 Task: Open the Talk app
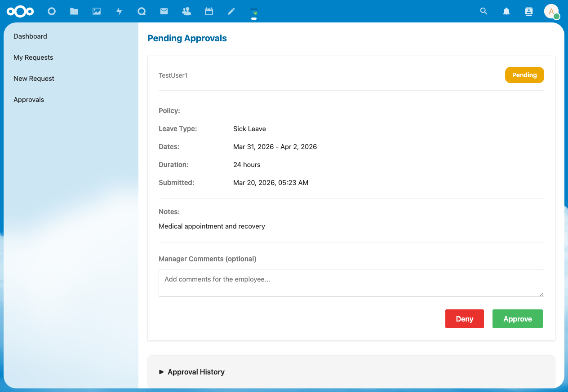tap(141, 11)
